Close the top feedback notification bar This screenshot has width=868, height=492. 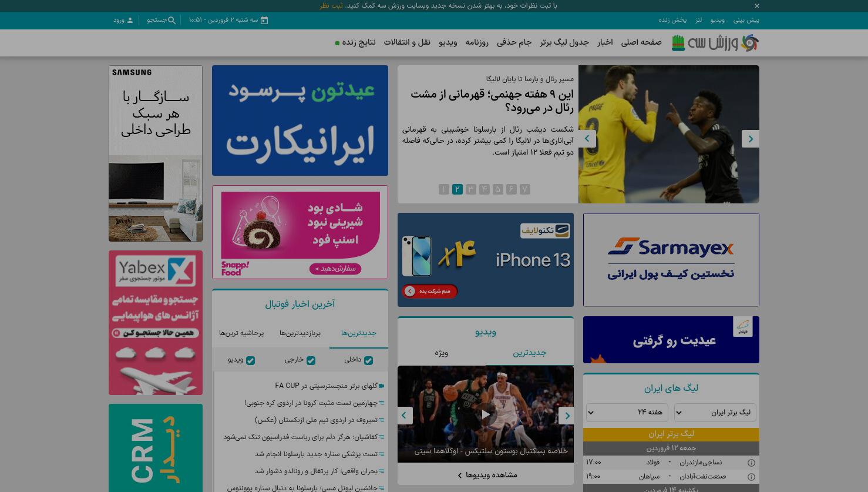756,6
